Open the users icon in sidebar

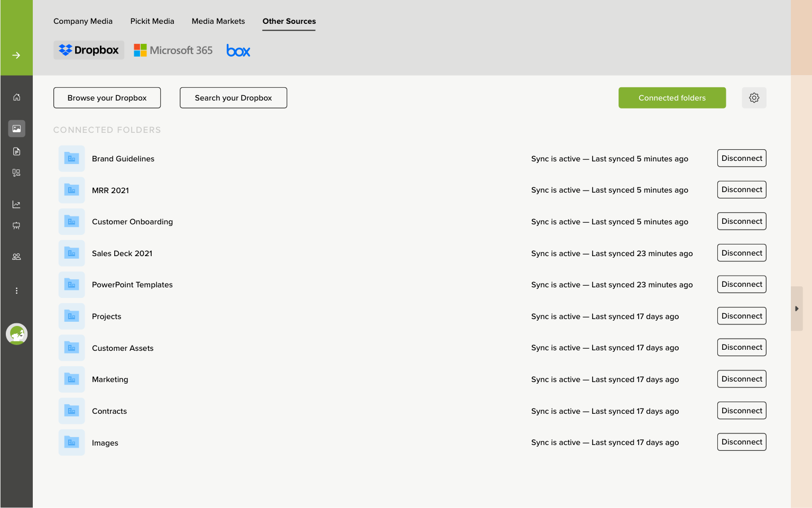click(x=16, y=257)
